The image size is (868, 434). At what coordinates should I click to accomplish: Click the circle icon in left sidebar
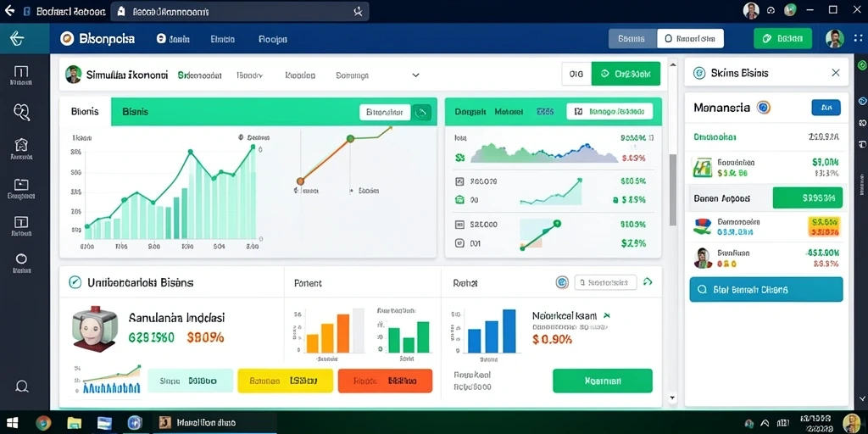(x=21, y=259)
